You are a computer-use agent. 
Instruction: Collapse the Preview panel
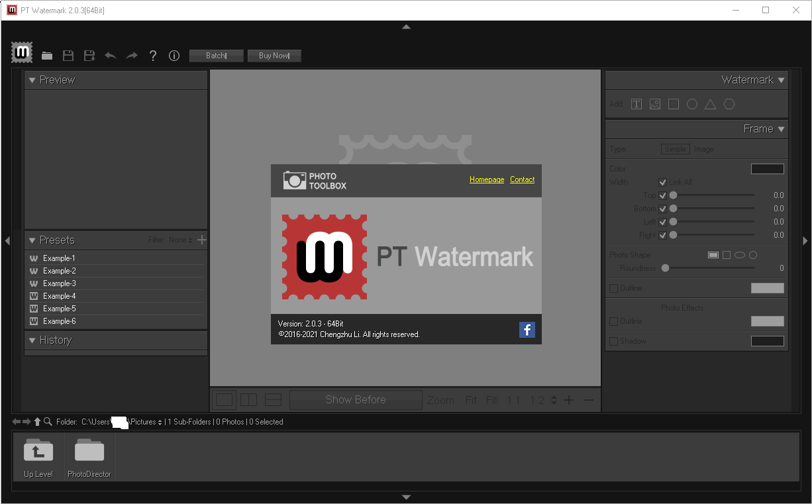click(x=32, y=80)
